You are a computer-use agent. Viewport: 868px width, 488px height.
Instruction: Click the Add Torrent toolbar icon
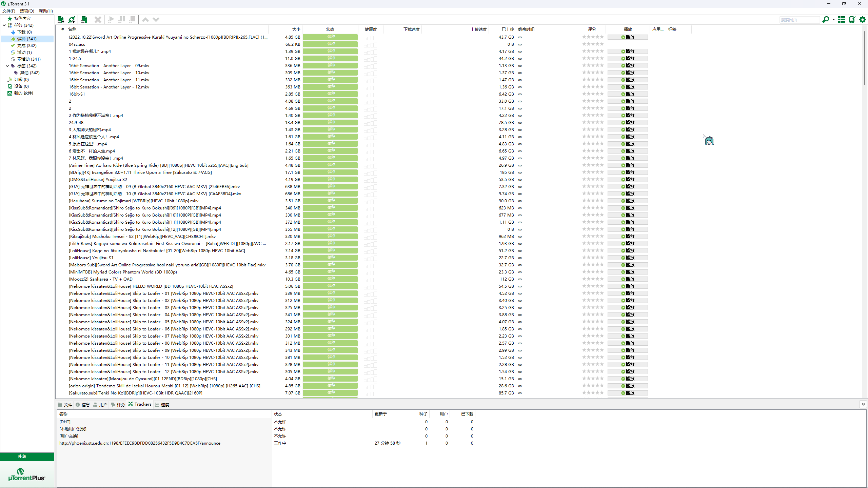coord(61,20)
